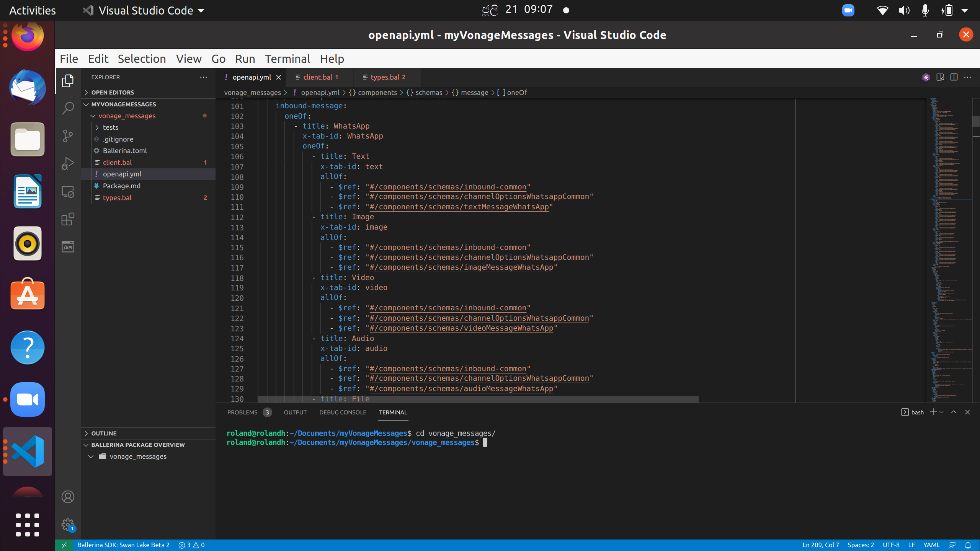Open the Terminal menu

[x=287, y=59]
